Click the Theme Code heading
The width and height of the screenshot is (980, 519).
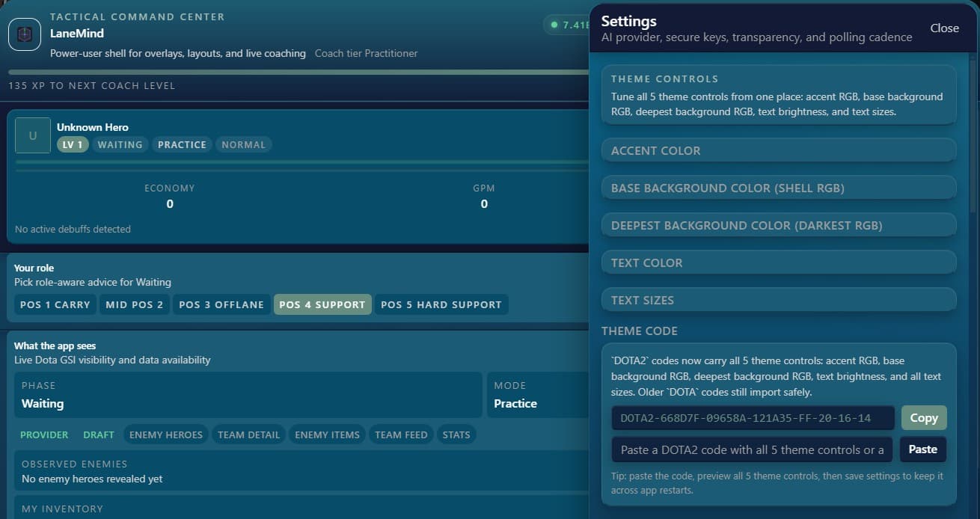click(x=640, y=331)
